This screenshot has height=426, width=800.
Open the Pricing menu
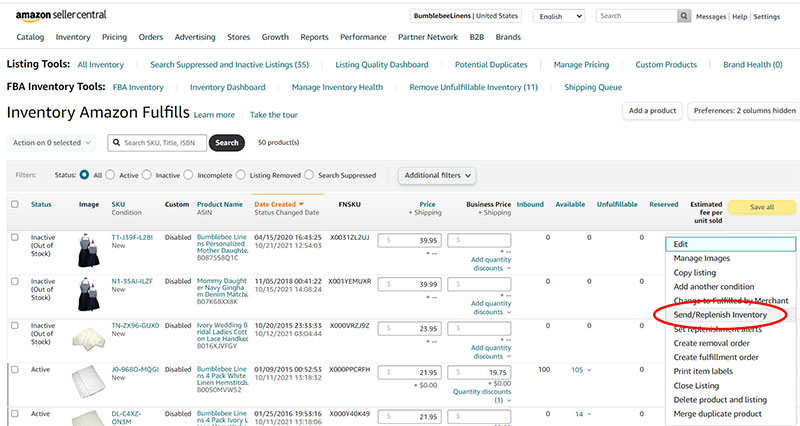coord(114,37)
